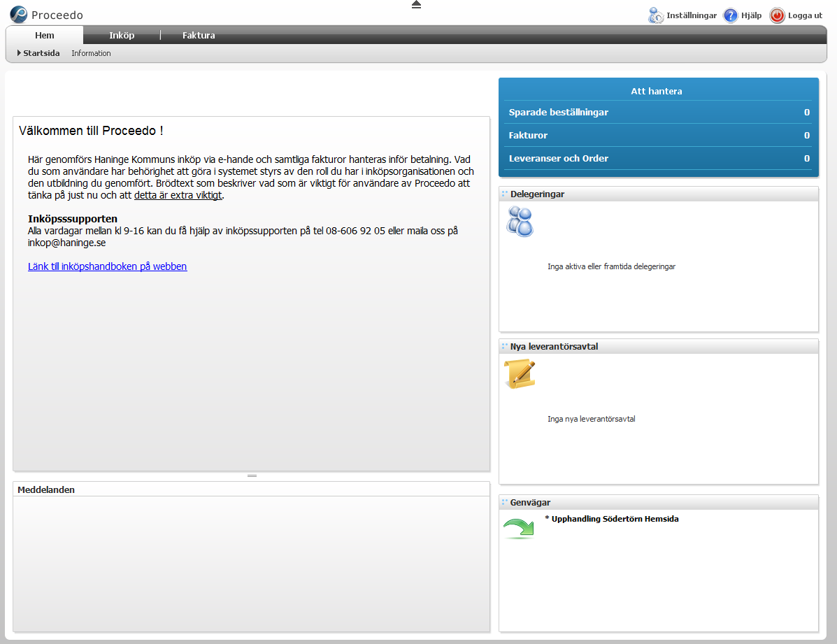Click the splitter handle above Meddelanden
This screenshot has height=644, width=837.
click(x=252, y=475)
